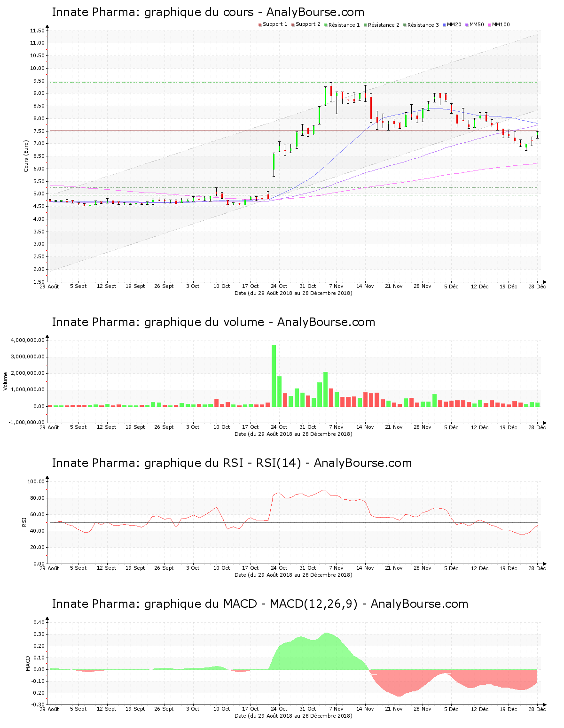Select the Support 2 legend label
The height and width of the screenshot is (728, 564).
click(308, 24)
